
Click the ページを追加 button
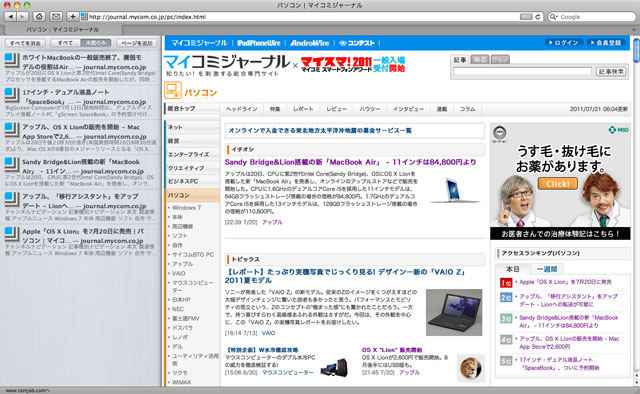137,43
